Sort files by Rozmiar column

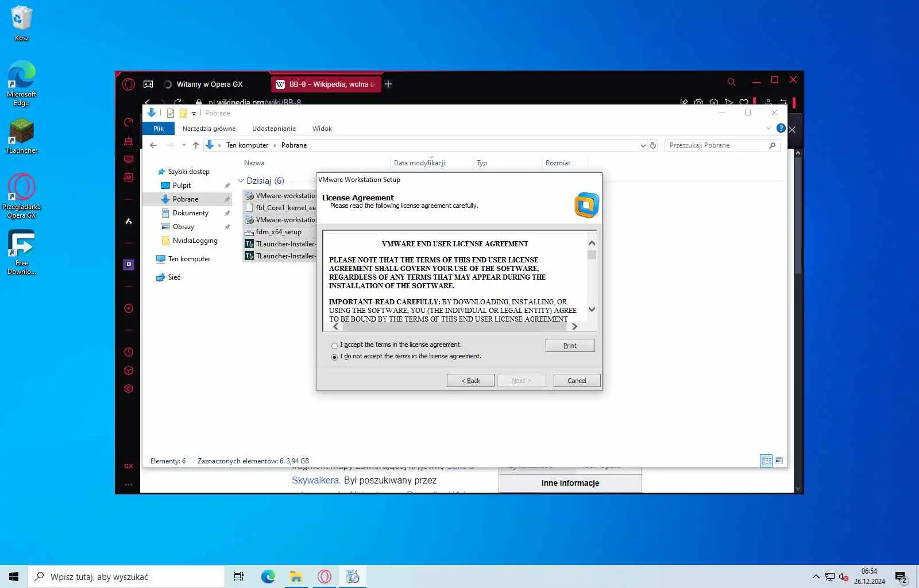click(558, 163)
